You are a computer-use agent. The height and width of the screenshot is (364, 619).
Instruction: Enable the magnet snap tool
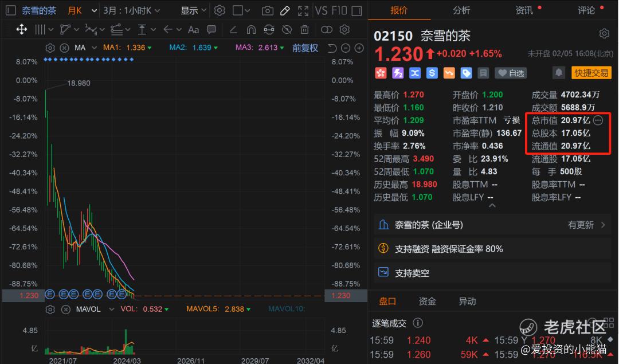251,30
